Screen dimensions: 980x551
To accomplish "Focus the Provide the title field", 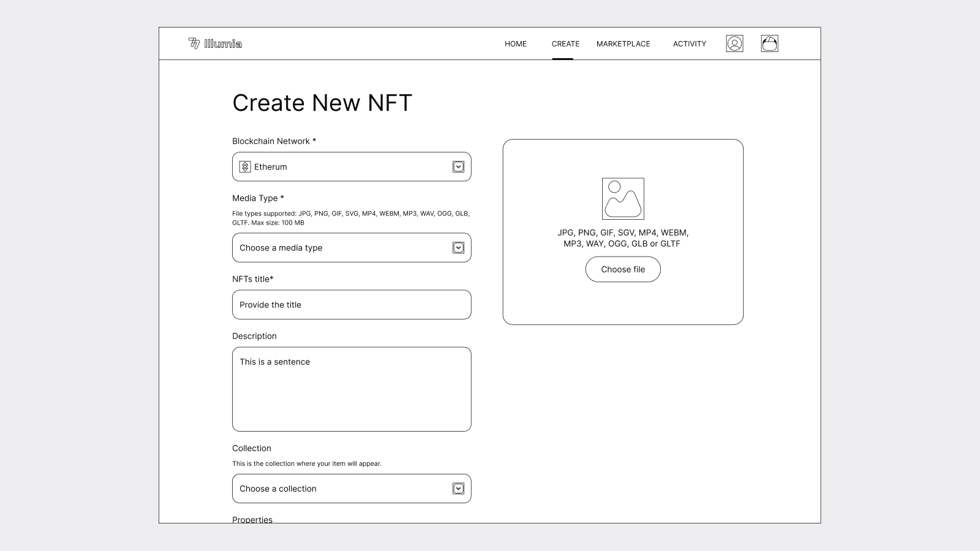I will [352, 304].
